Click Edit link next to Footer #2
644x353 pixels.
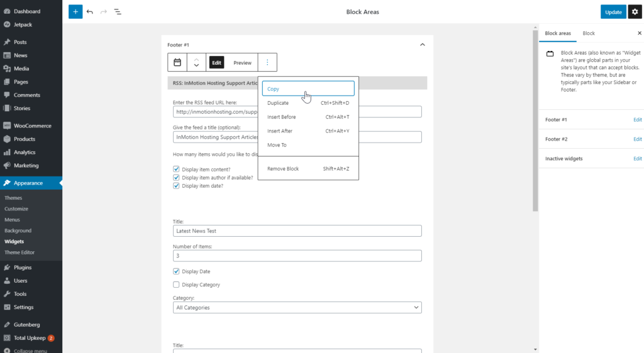pos(637,139)
